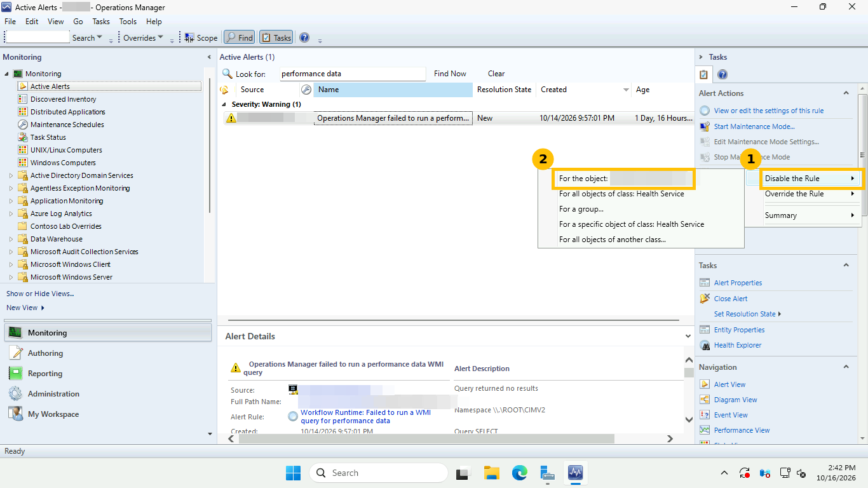Click the Find Now button
Image resolution: width=868 pixels, height=488 pixels.
coord(450,74)
